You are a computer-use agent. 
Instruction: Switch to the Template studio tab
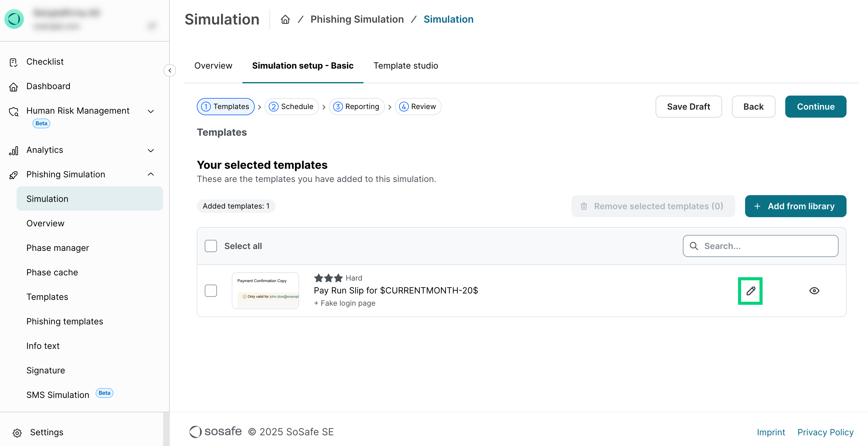pos(405,66)
